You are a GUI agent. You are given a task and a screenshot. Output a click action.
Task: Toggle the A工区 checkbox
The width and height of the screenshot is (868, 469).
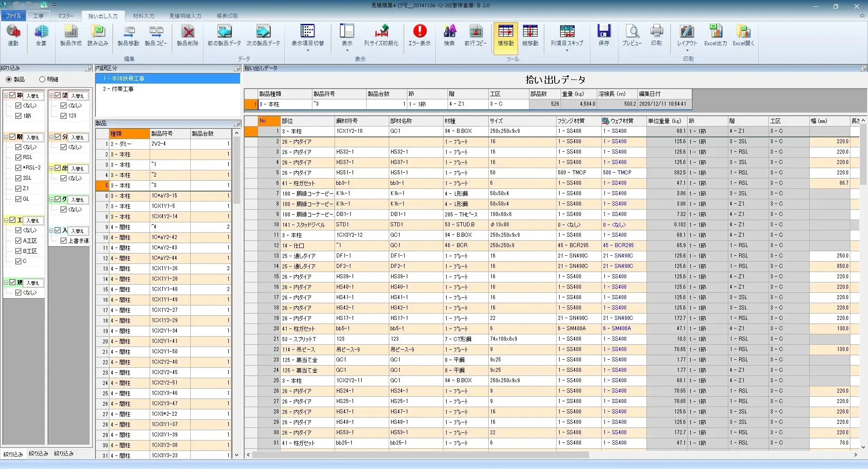click(19, 240)
